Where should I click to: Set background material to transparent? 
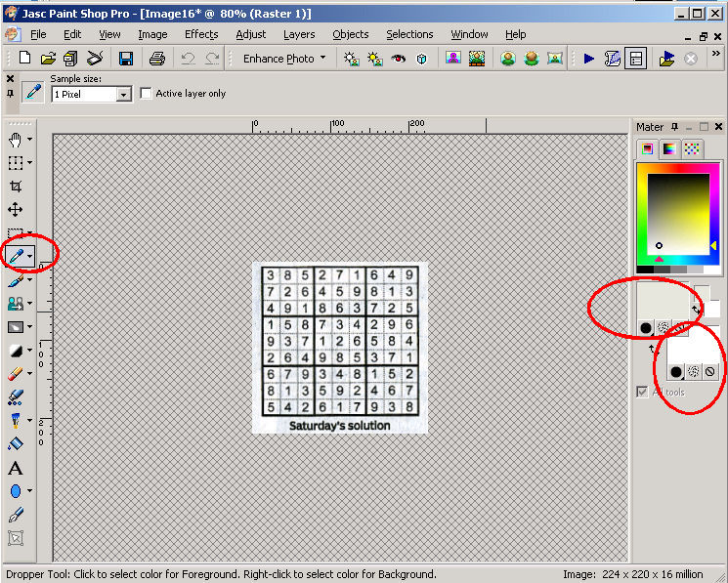pyautogui.click(x=710, y=371)
